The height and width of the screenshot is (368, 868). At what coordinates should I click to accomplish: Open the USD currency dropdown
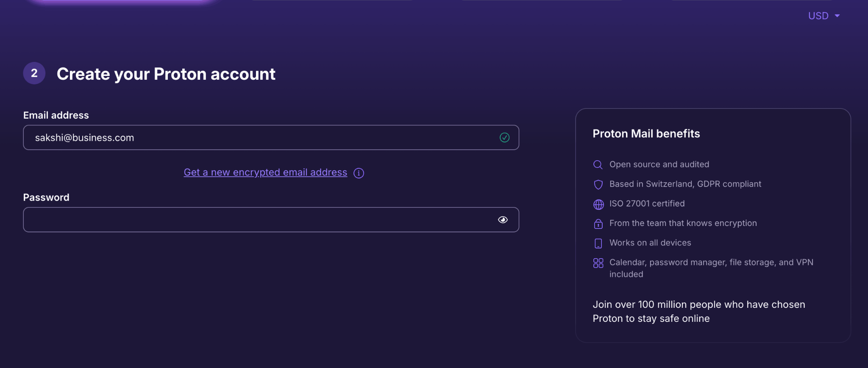tap(824, 16)
